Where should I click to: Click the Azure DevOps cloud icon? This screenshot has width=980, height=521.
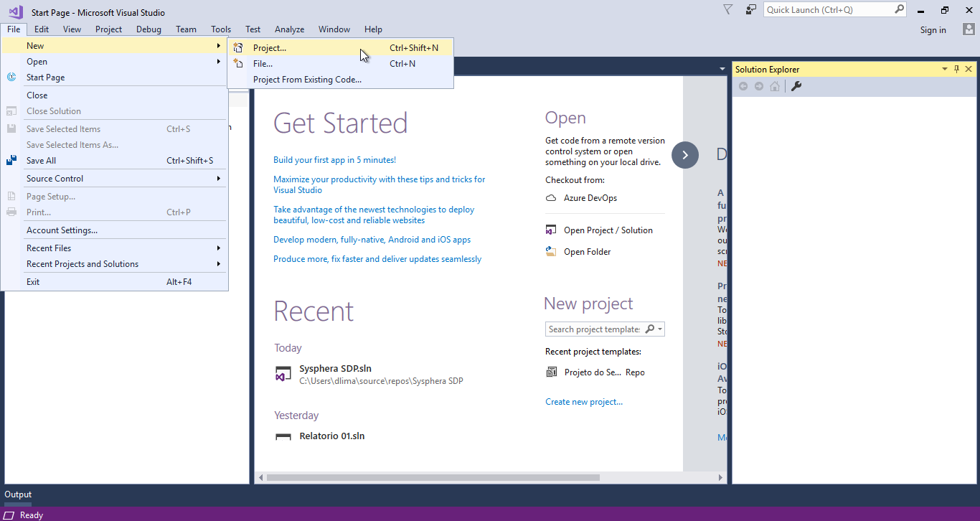coord(551,198)
